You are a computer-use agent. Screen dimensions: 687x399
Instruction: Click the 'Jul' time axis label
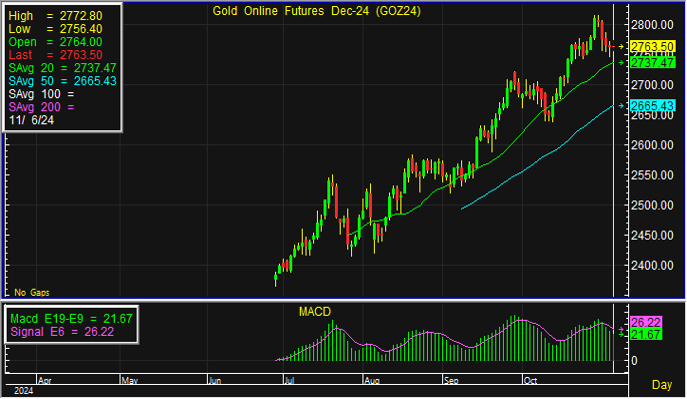point(290,381)
